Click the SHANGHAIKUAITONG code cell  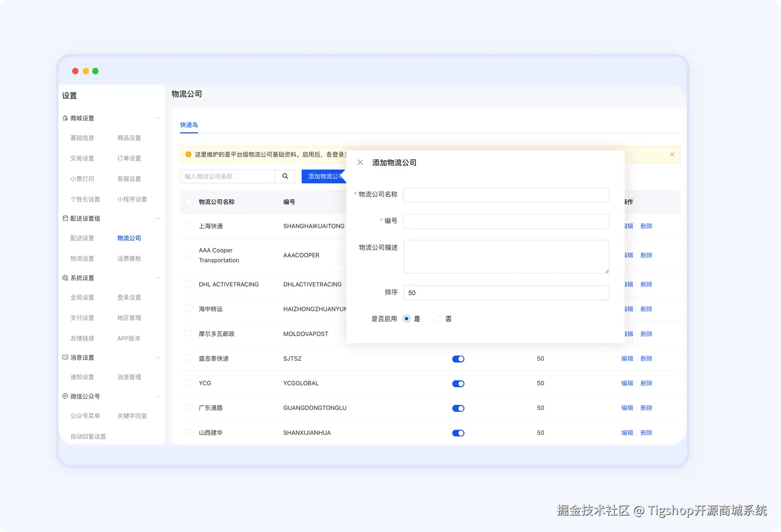pos(314,226)
